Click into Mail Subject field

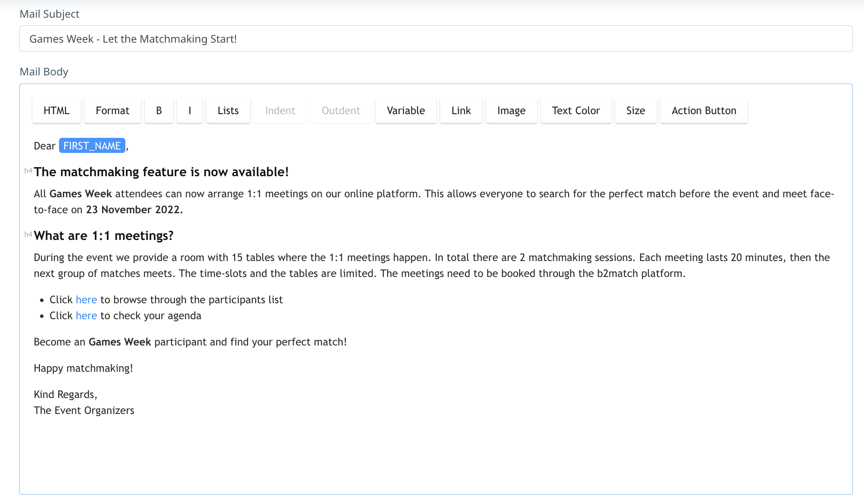(x=435, y=39)
